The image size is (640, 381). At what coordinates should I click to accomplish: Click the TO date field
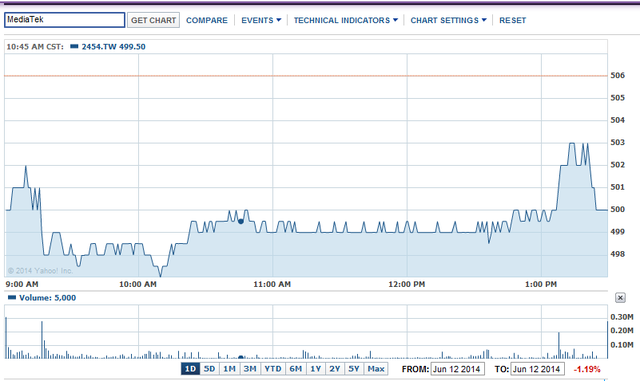coord(538,369)
